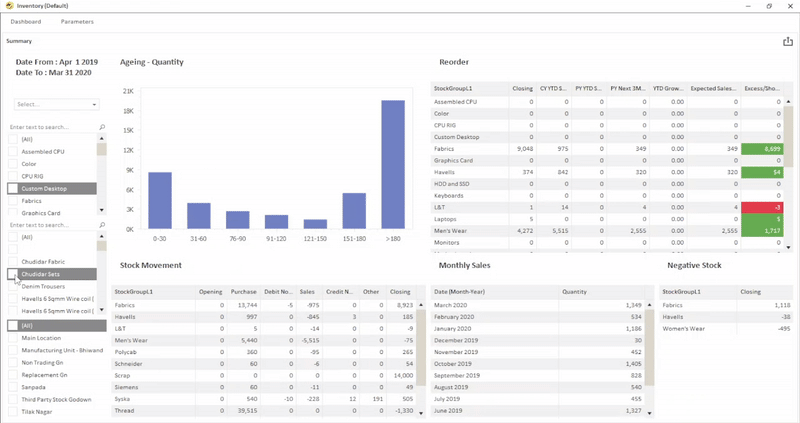
Task: Click the Stock Movement table scroll-down arrow
Action: 421,413
